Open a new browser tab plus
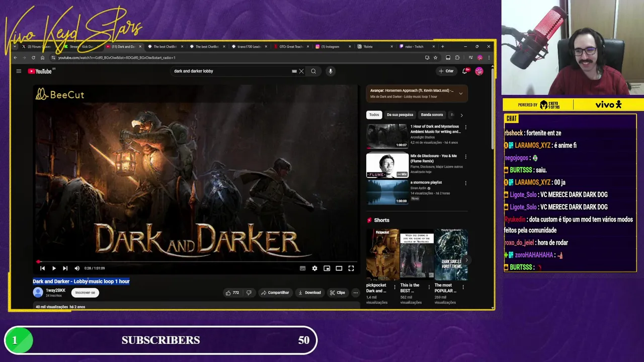This screenshot has width=644, height=362. (443, 47)
